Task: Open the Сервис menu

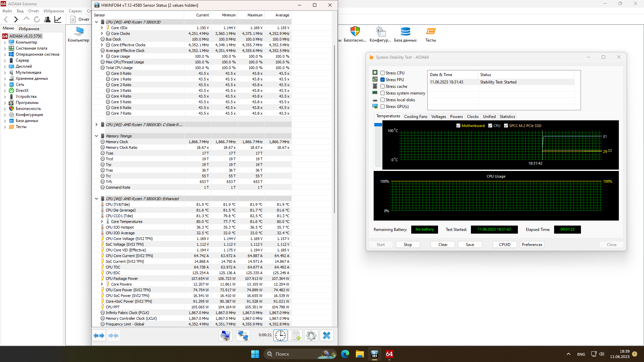Action: click(75, 11)
